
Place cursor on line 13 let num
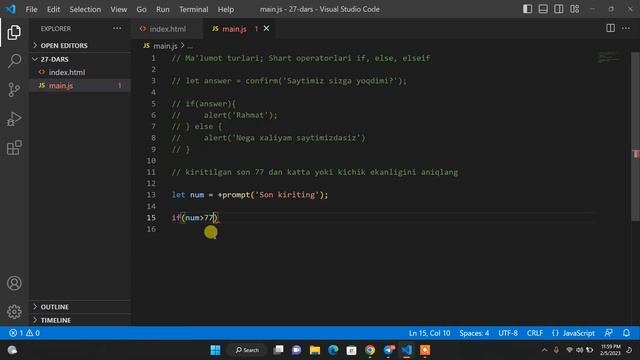(250, 195)
